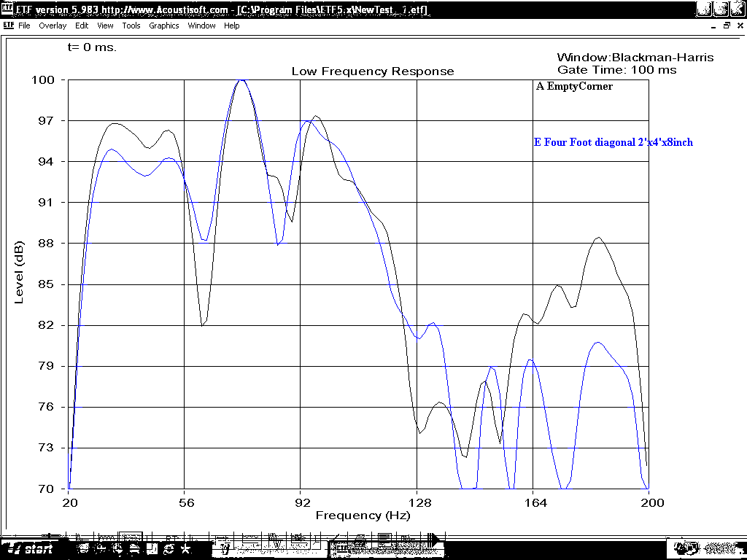
Task: Click the ETF document icon beside File
Action: [x=8, y=26]
